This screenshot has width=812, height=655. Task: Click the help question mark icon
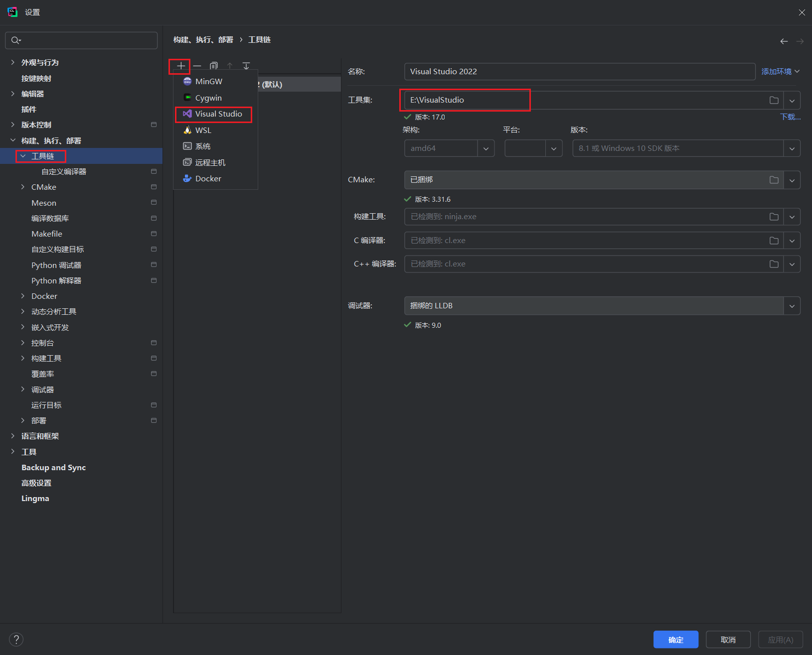pyautogui.click(x=16, y=639)
